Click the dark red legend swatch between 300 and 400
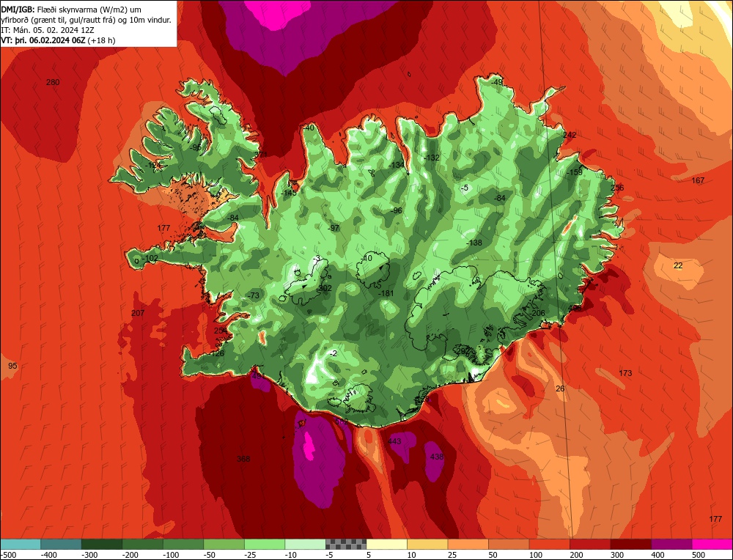Screen dimensions: 733x560 pyautogui.click(x=631, y=544)
